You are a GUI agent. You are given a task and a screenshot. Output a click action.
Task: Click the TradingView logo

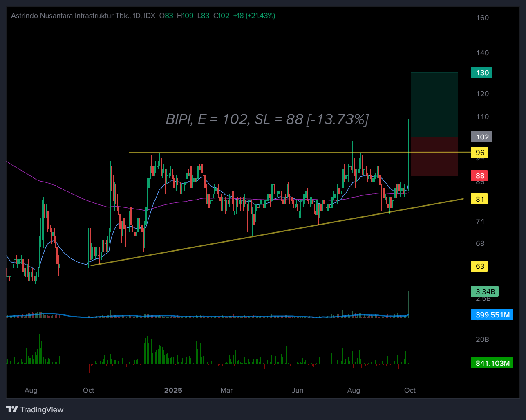click(35, 409)
